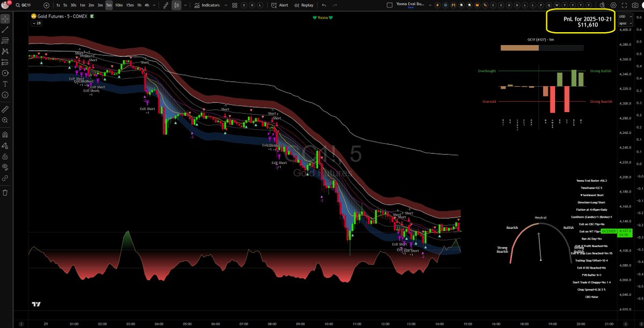This screenshot has height=328, width=644.
Task: Click the Gold Futures · 5 · COMEX title
Action: [62, 17]
